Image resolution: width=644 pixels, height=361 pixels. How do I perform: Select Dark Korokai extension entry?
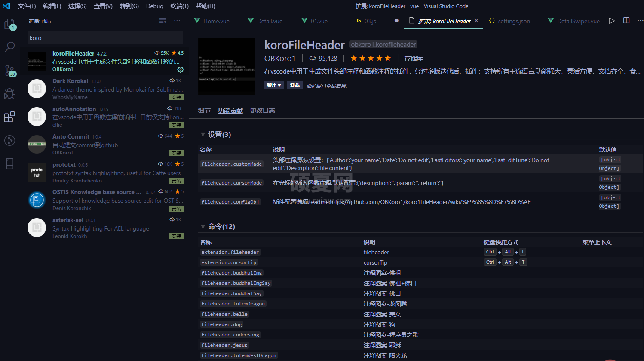click(x=105, y=89)
